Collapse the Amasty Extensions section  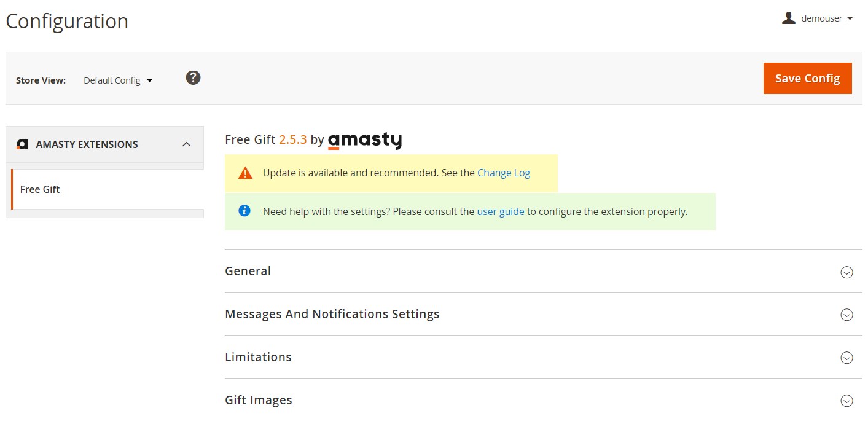(x=187, y=144)
